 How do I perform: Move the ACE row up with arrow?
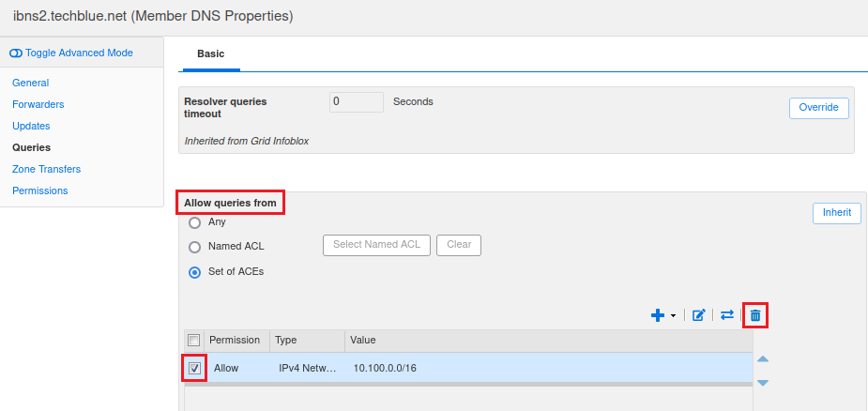763,358
